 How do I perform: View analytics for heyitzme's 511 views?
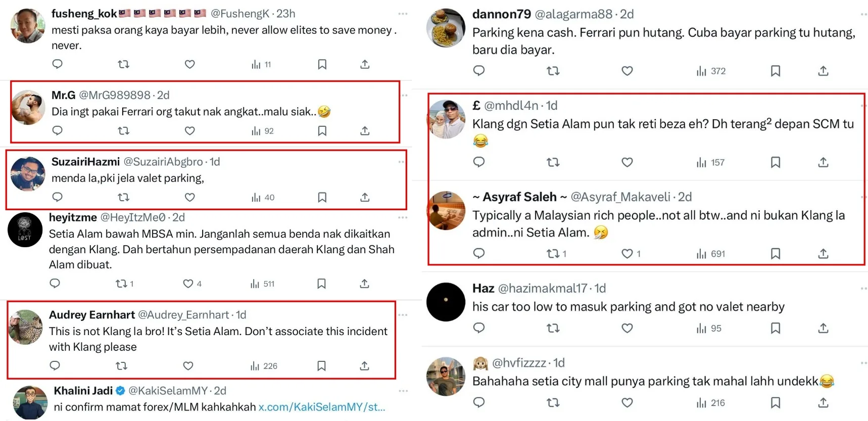tap(263, 284)
